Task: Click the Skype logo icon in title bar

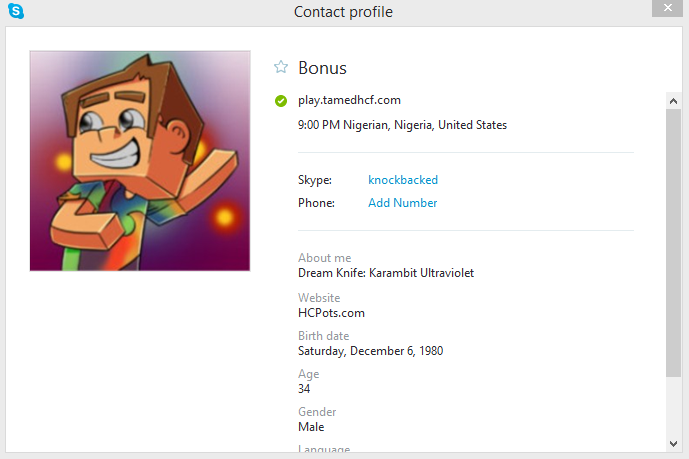Action: tap(16, 12)
